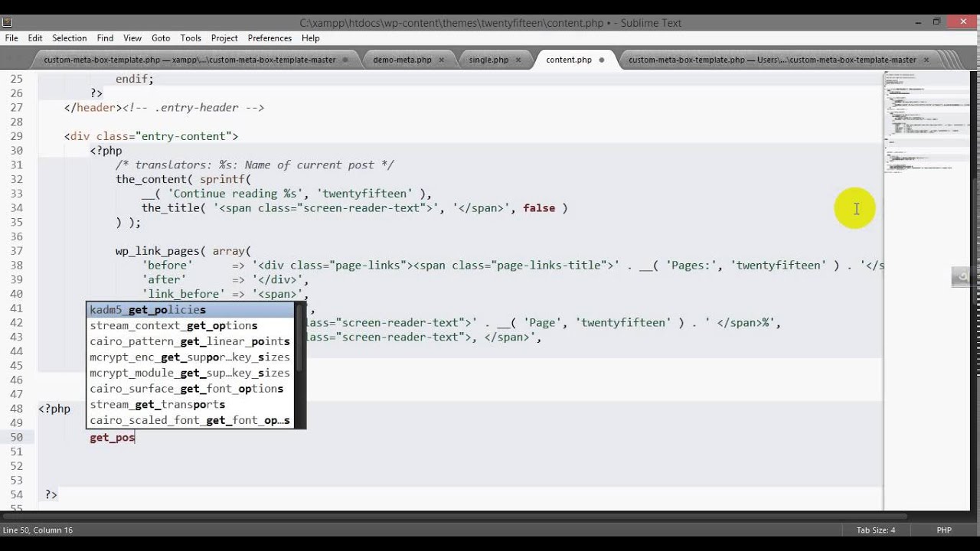This screenshot has height=551, width=980.
Task: Place cursor after typed get_pos text
Action: [x=135, y=438]
